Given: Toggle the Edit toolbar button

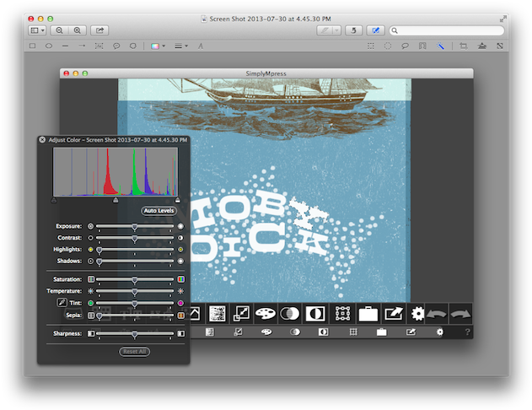Looking at the screenshot, I should [x=375, y=30].
